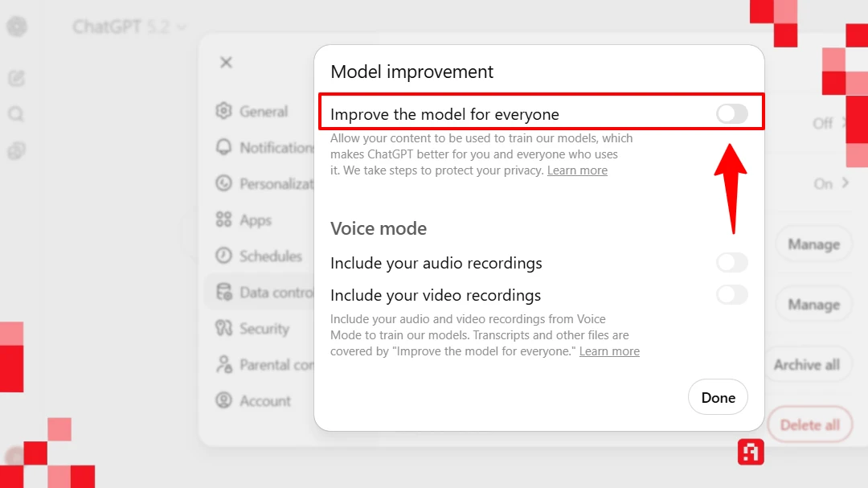Open Learn more link under Model improvement

(577, 170)
